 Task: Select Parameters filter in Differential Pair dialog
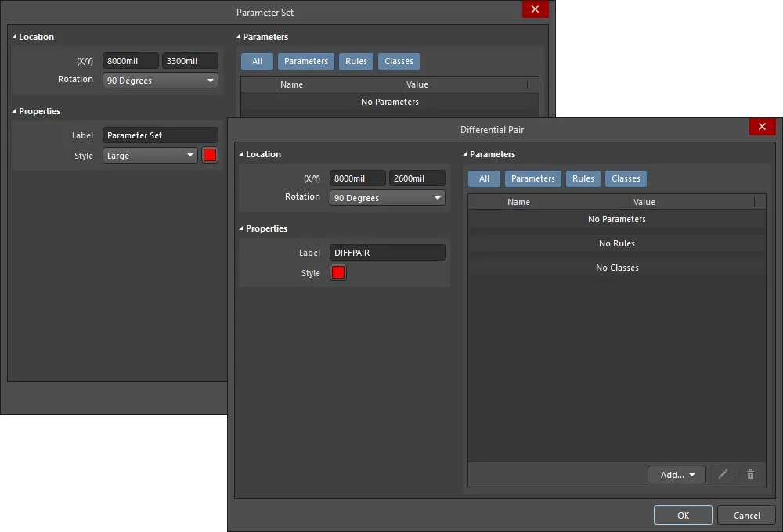pyautogui.click(x=532, y=178)
